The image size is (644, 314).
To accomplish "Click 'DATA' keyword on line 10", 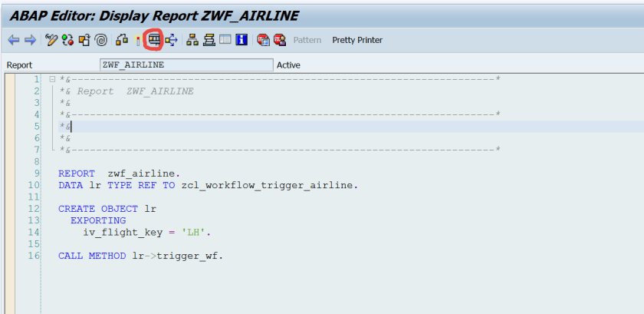I will point(71,185).
